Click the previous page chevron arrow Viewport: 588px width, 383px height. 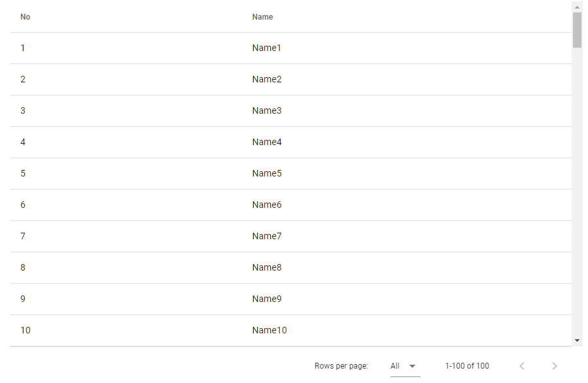pos(522,366)
